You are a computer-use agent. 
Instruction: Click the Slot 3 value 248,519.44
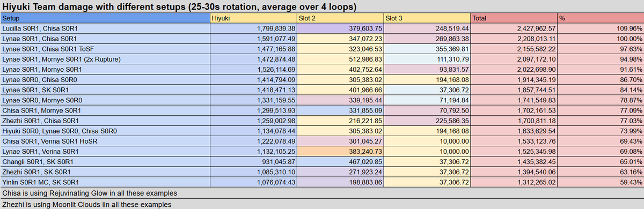[427, 28]
